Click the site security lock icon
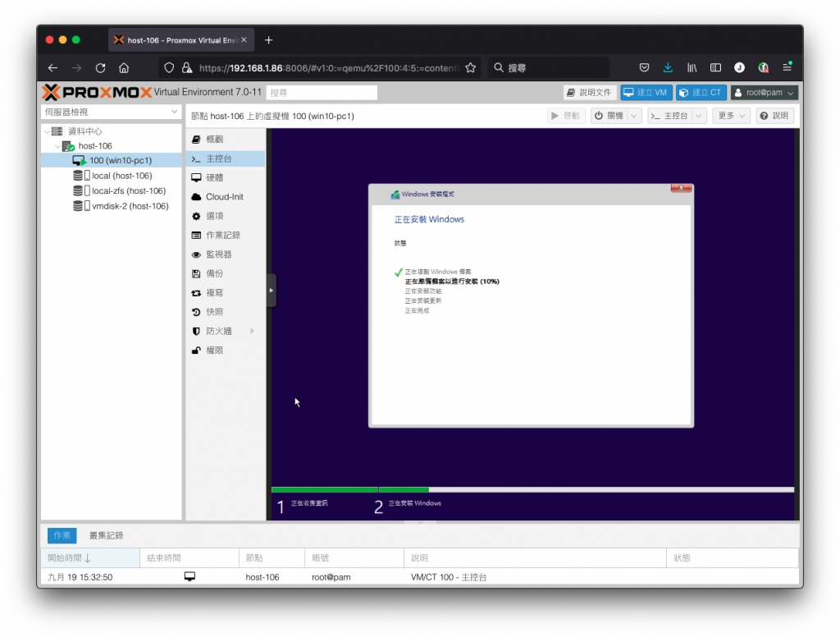This screenshot has width=840, height=637. (186, 68)
